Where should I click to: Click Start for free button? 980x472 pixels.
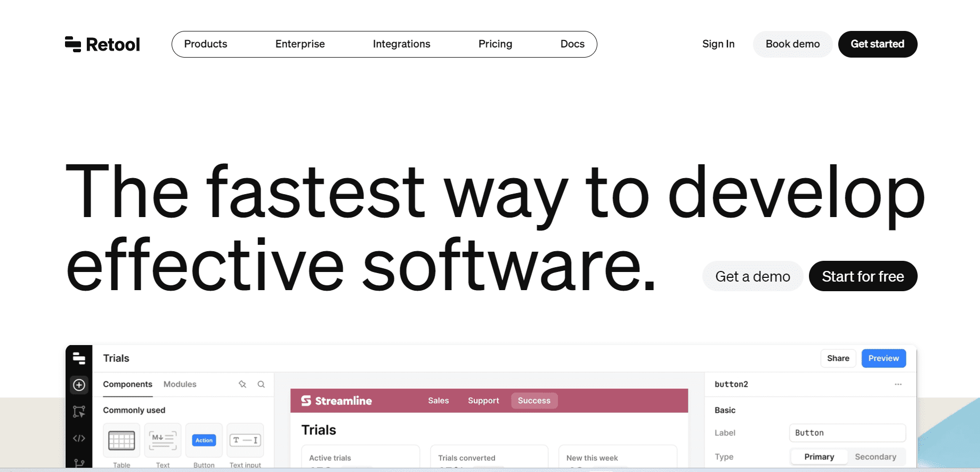863,276
